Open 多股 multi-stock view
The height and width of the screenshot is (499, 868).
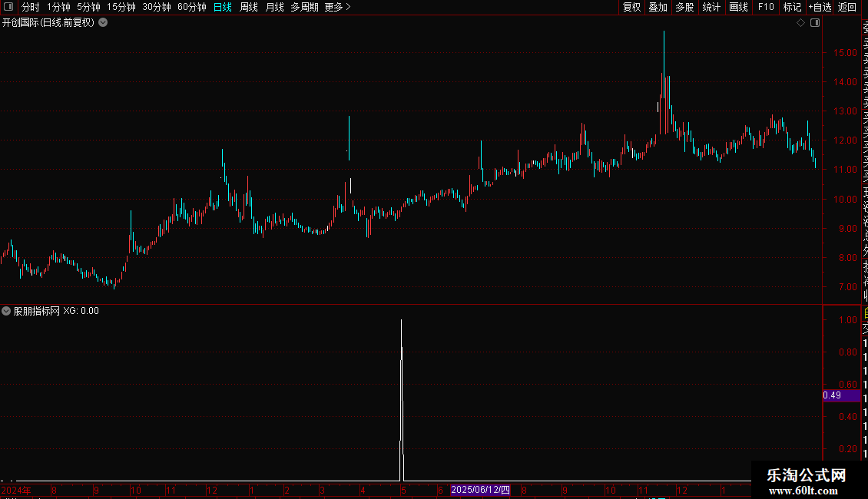click(684, 7)
